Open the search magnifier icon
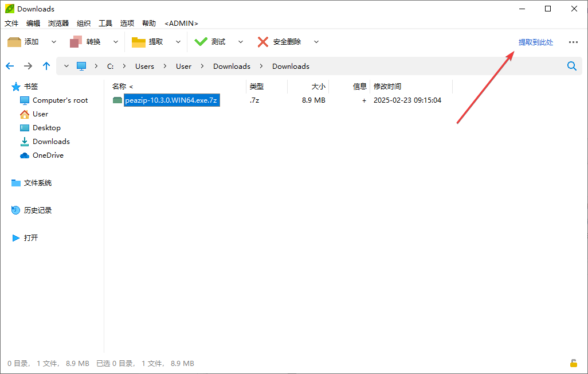Image resolution: width=588 pixels, height=374 pixels. [571, 65]
